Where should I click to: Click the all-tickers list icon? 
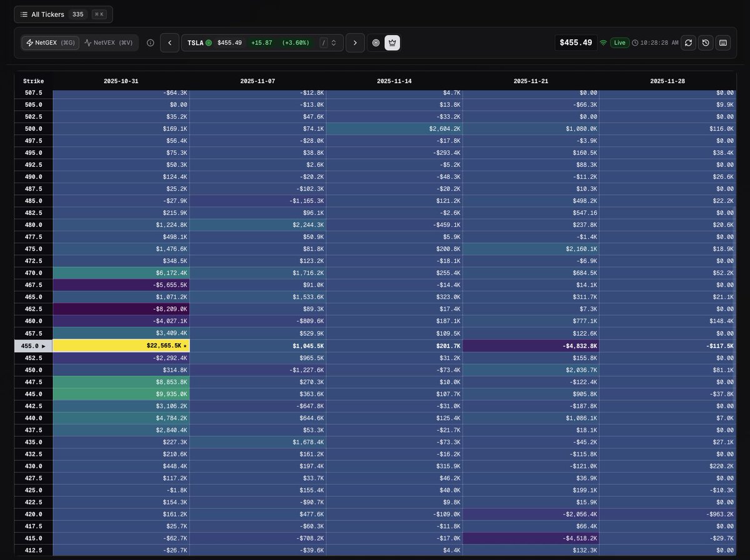(x=24, y=14)
